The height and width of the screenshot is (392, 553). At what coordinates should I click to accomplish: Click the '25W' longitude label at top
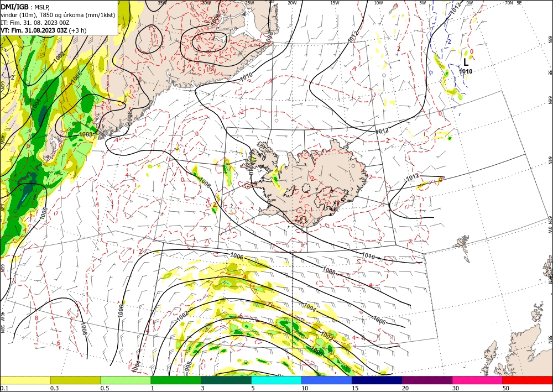pos(249,3)
